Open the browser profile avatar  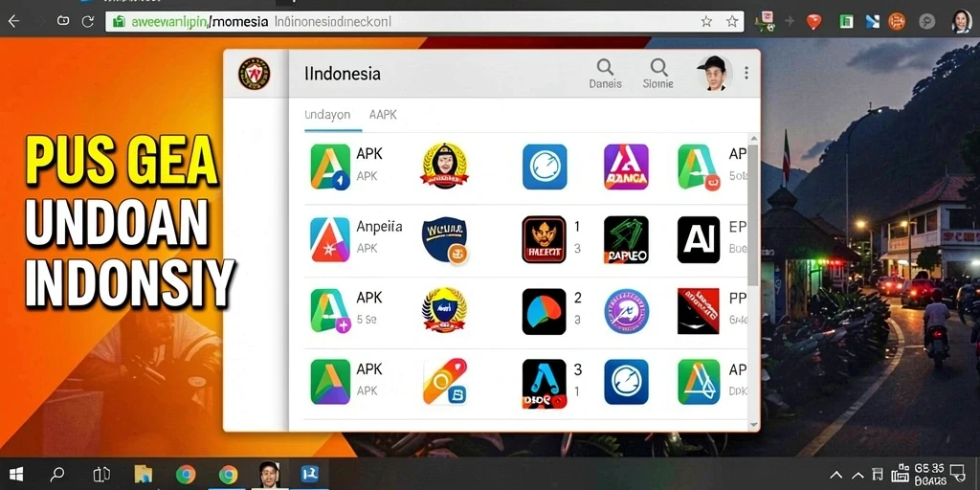(961, 21)
